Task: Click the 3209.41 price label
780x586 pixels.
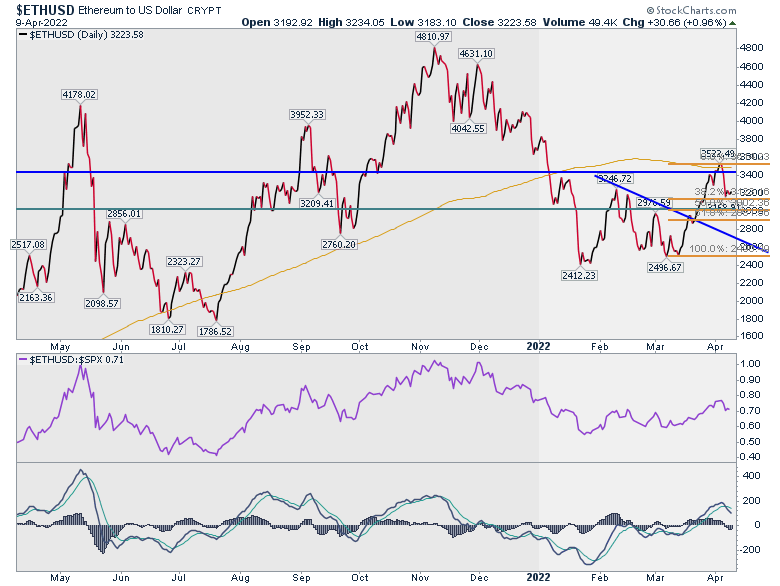Action: 317,203
